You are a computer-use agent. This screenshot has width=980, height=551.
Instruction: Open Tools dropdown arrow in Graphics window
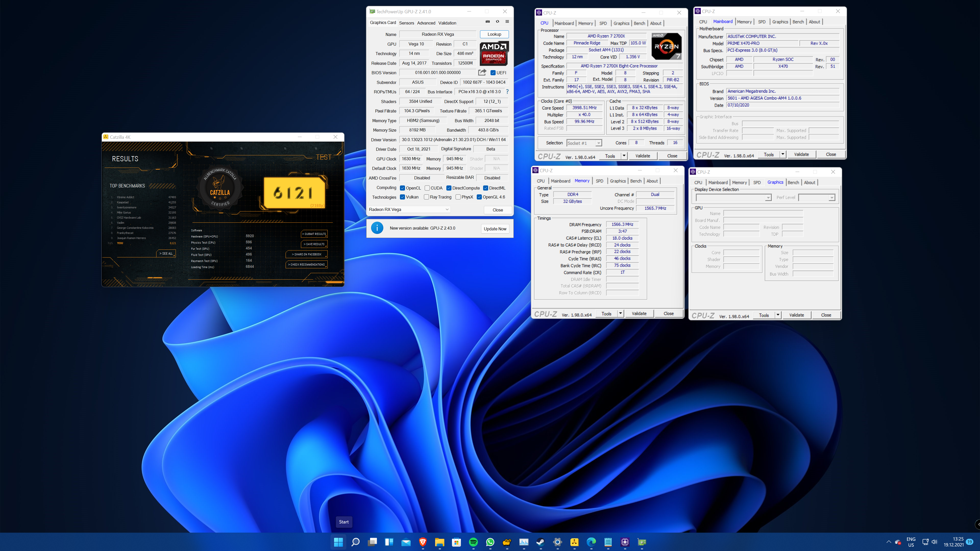point(778,315)
